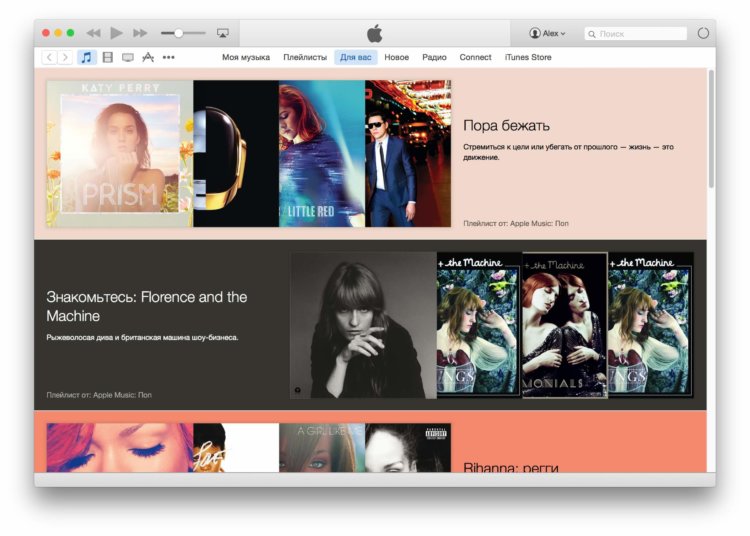Click the Apple logo status display
The image size is (750, 536).
(x=375, y=33)
